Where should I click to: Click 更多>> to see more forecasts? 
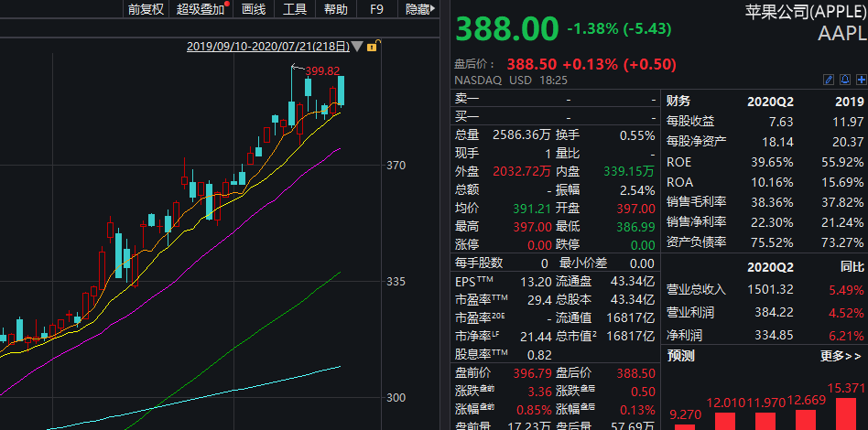pos(841,356)
